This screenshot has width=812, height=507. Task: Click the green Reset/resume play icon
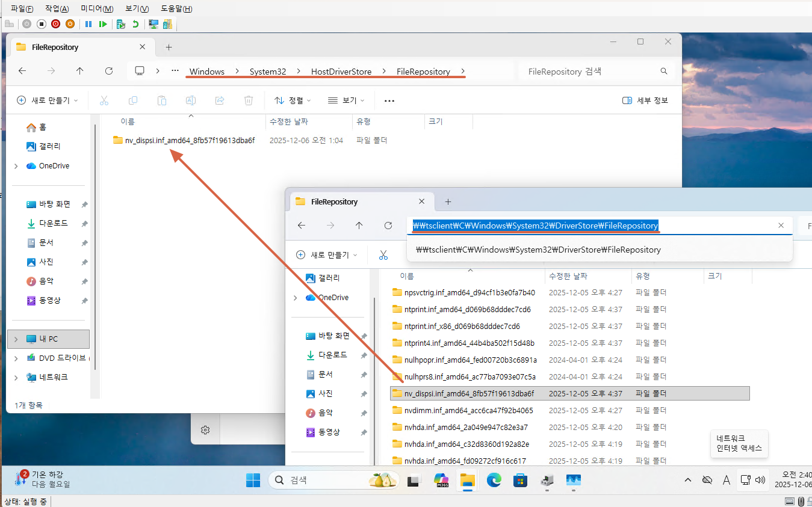[103, 24]
